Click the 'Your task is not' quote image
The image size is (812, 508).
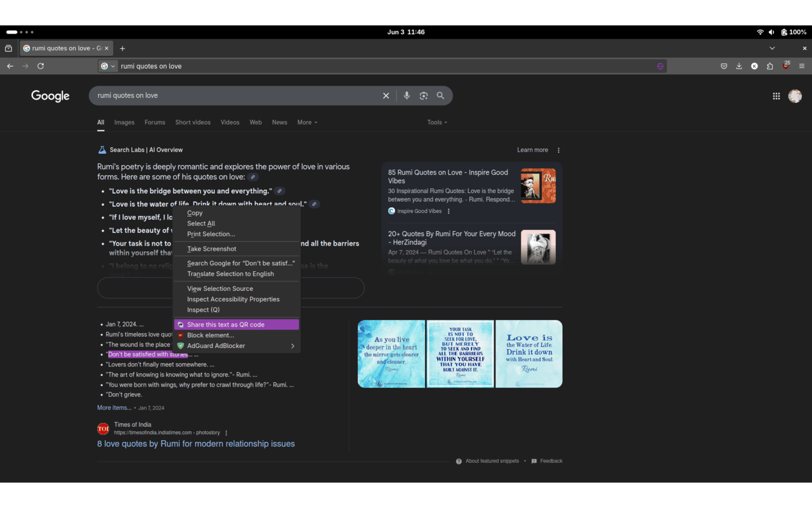pos(461,354)
